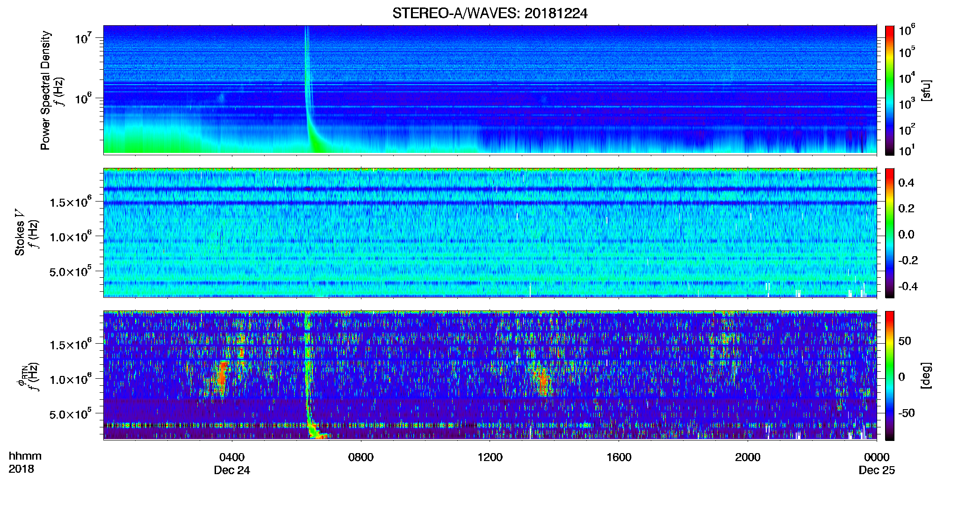Click the red patch near 1340 in the bottom panel
The width and height of the screenshot is (980, 505).
coord(542,380)
